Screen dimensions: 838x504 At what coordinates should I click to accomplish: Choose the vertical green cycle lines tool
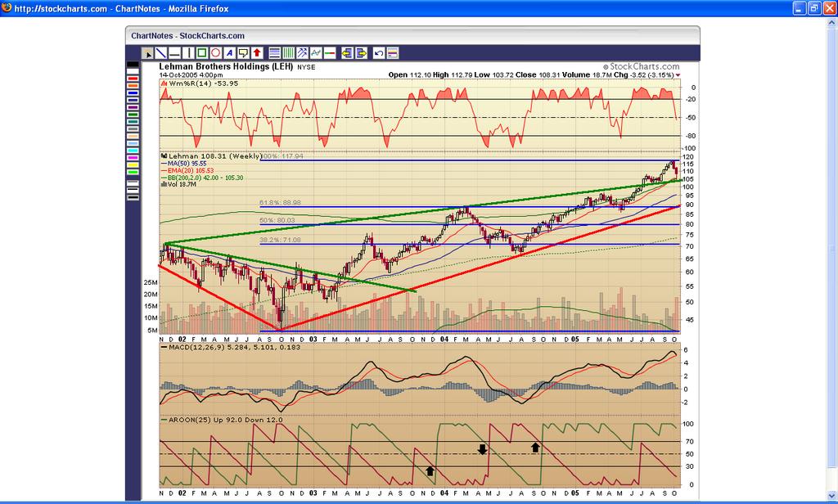click(289, 53)
